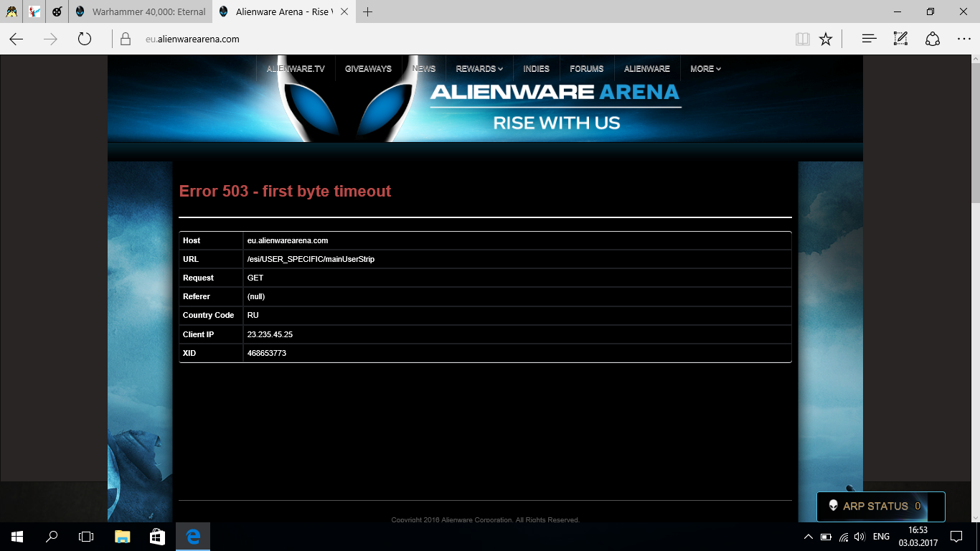Select the Alienware Arena - Rise tab

tap(283, 11)
